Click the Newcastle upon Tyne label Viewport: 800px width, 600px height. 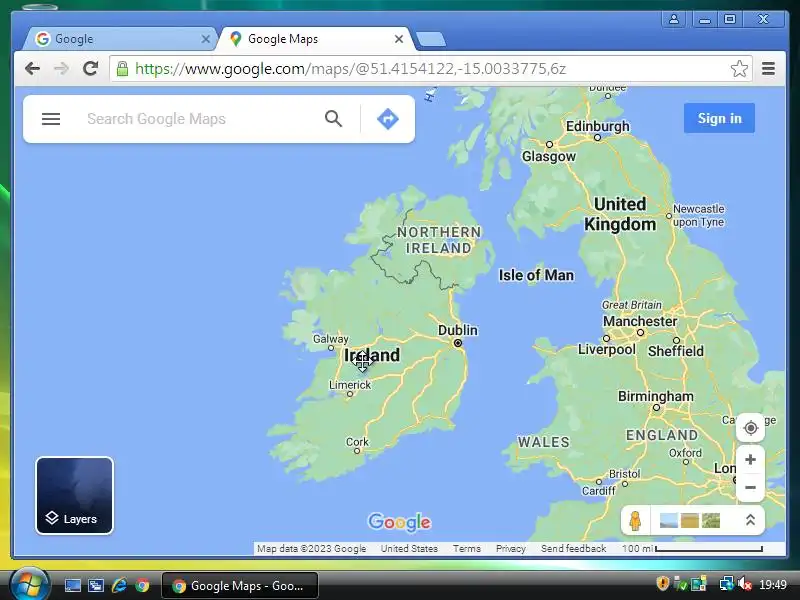click(698, 215)
